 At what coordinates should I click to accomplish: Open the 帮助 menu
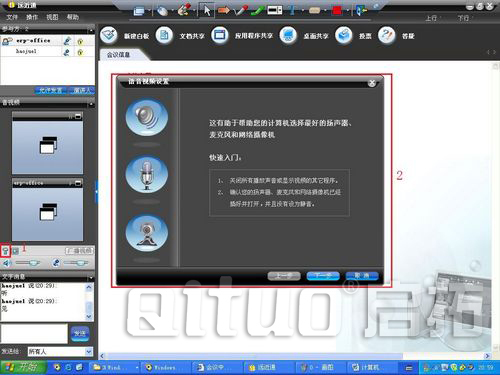(73, 17)
